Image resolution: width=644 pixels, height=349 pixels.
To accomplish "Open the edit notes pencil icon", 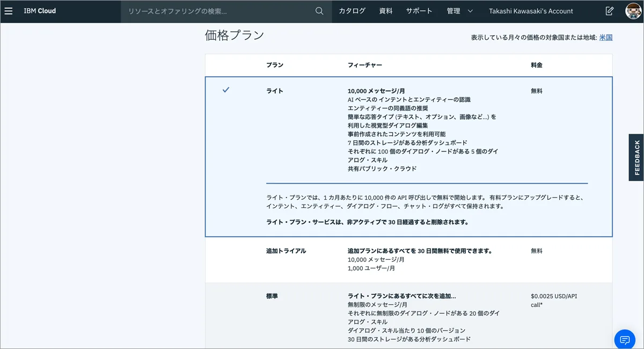I will tap(609, 11).
